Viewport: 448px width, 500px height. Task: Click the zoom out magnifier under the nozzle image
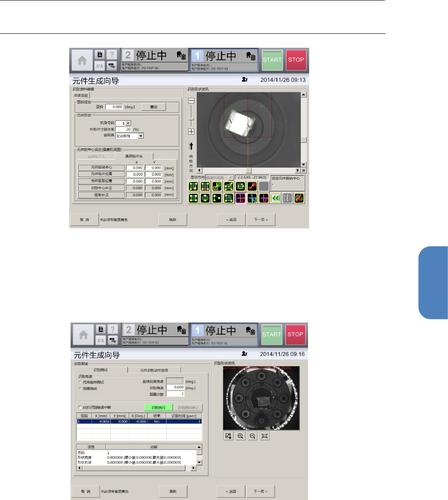(x=252, y=436)
